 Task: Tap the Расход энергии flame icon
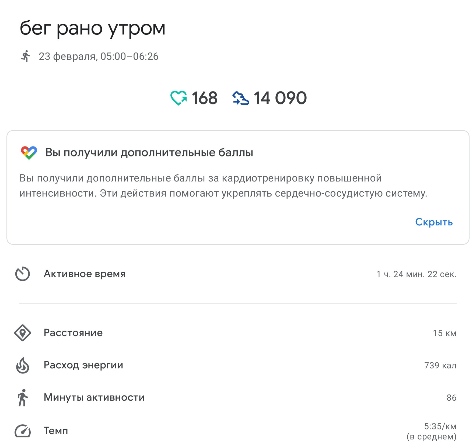[x=23, y=365]
